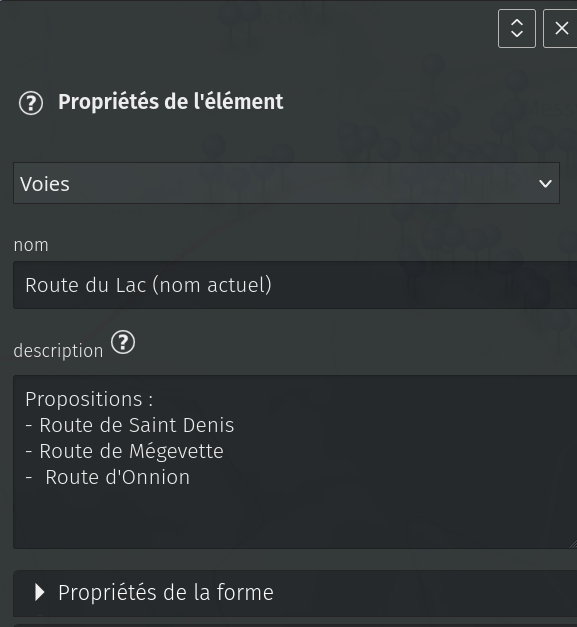Viewport: 577px width, 627px height.
Task: Place cursor on Route de Saint Denis line
Action: [x=130, y=425]
